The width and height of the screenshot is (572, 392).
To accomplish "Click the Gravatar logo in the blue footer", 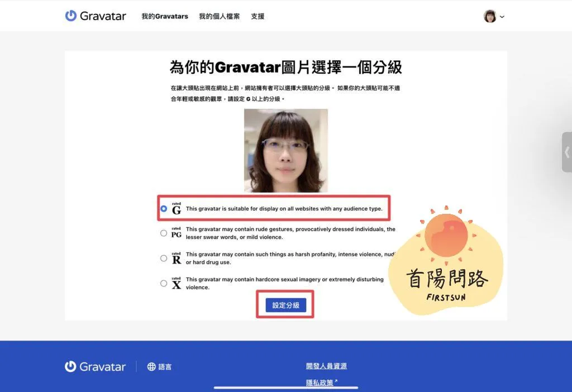I will [95, 367].
